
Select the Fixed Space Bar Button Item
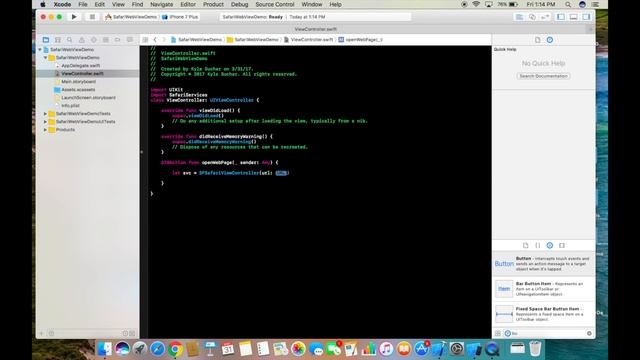pos(543,314)
